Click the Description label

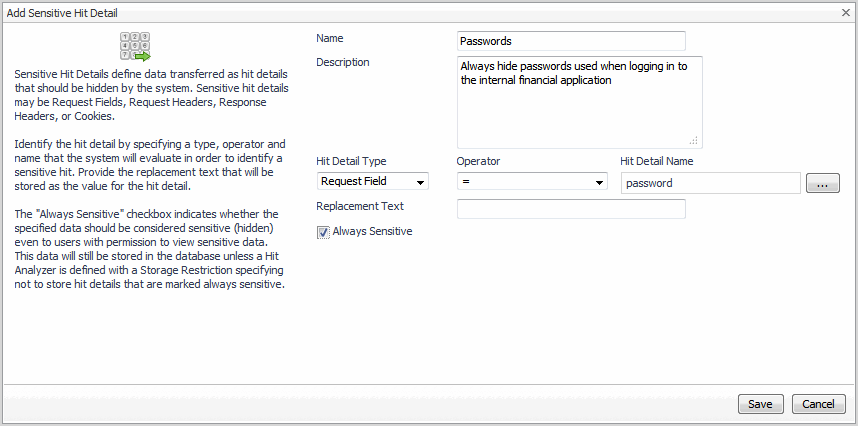(343, 62)
